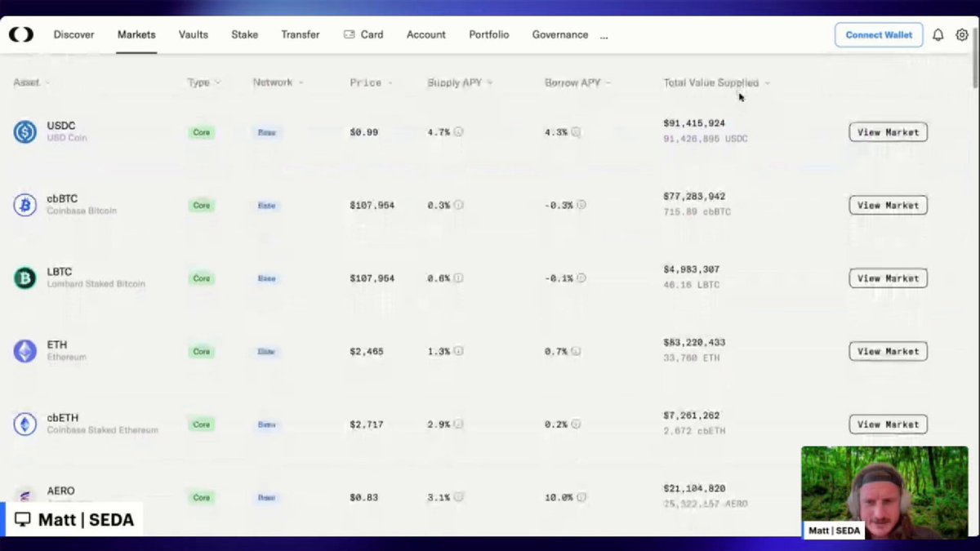
Task: Click the $2,717 cbETH price
Action: pyautogui.click(x=367, y=424)
